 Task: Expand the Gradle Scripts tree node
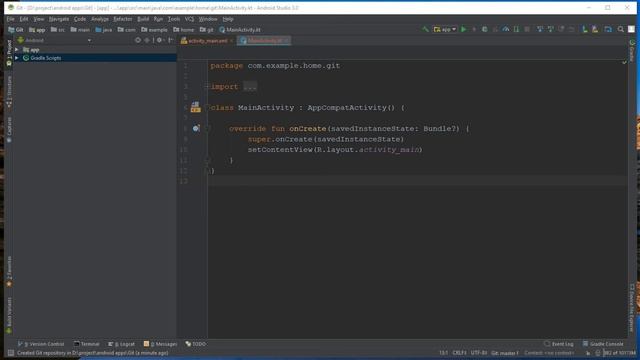coord(17,58)
